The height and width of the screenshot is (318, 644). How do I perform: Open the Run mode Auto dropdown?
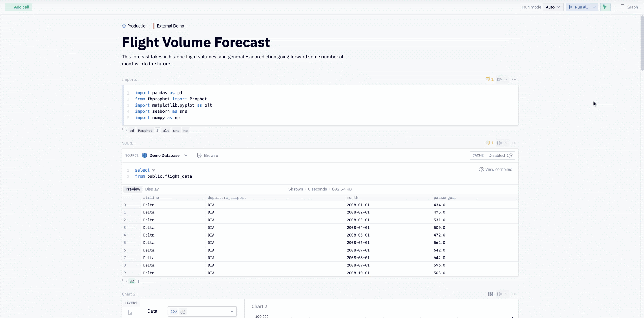point(553,7)
